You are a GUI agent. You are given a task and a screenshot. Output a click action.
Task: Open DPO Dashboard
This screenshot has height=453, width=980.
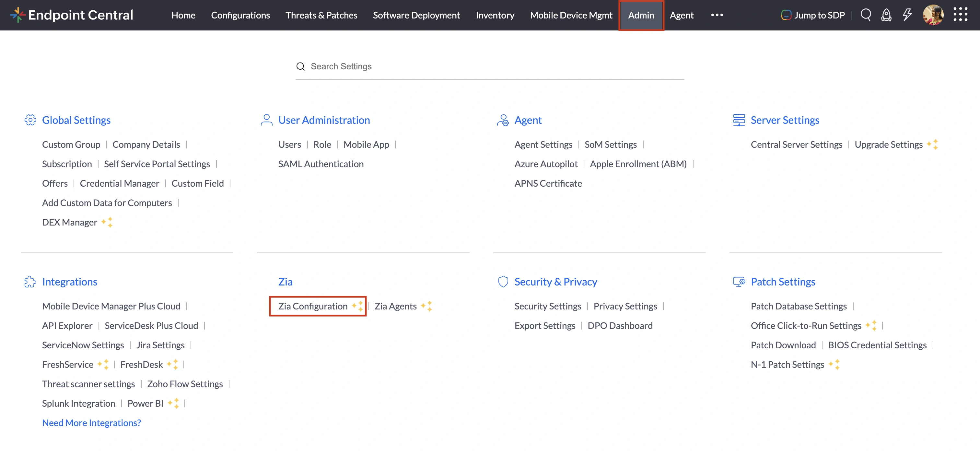point(620,325)
